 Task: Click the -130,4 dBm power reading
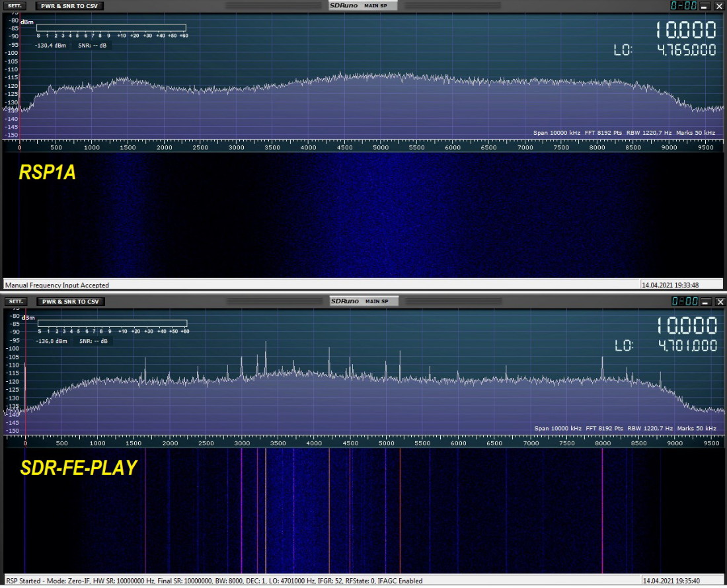50,46
